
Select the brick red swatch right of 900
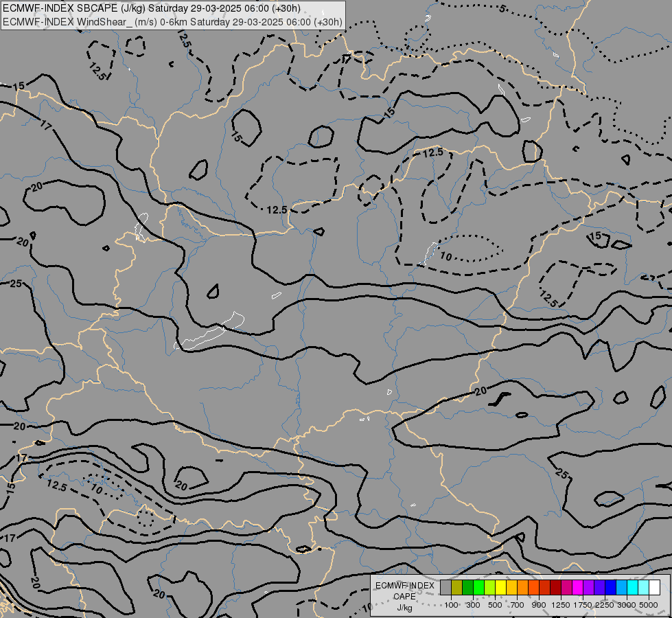pyautogui.click(x=545, y=587)
